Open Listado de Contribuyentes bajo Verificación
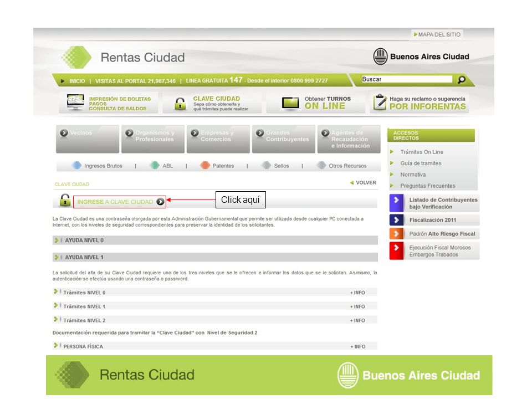Viewport: 532px width, 399px height. pos(443,203)
